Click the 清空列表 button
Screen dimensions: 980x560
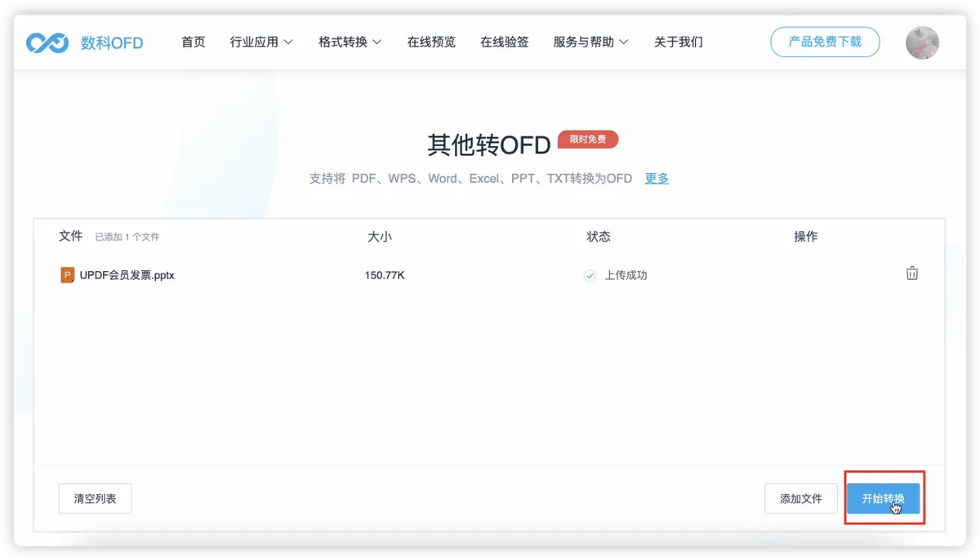[95, 499]
